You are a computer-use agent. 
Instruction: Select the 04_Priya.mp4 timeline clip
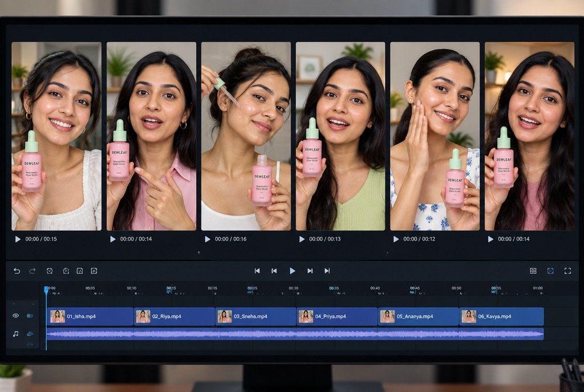(337, 316)
